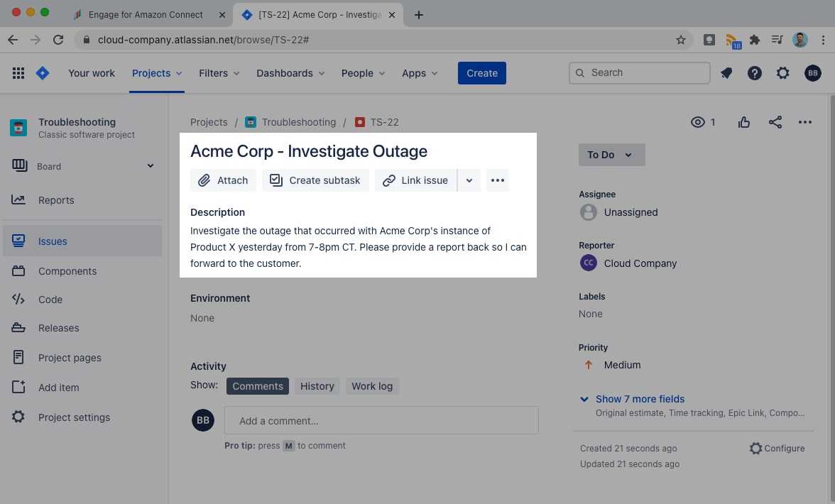Viewport: 835px width, 504px height.
Task: Open more actions ellipsis beside Link issue
Action: (498, 180)
